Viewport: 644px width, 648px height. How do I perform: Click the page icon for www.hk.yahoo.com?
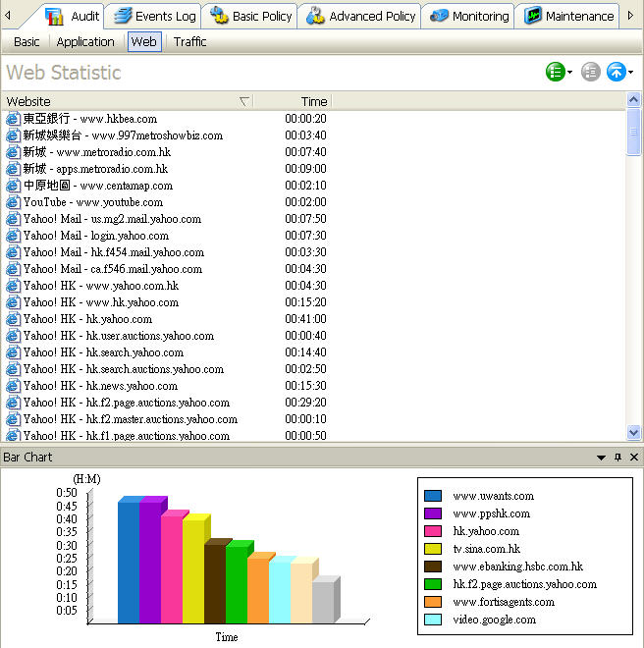pos(13,302)
